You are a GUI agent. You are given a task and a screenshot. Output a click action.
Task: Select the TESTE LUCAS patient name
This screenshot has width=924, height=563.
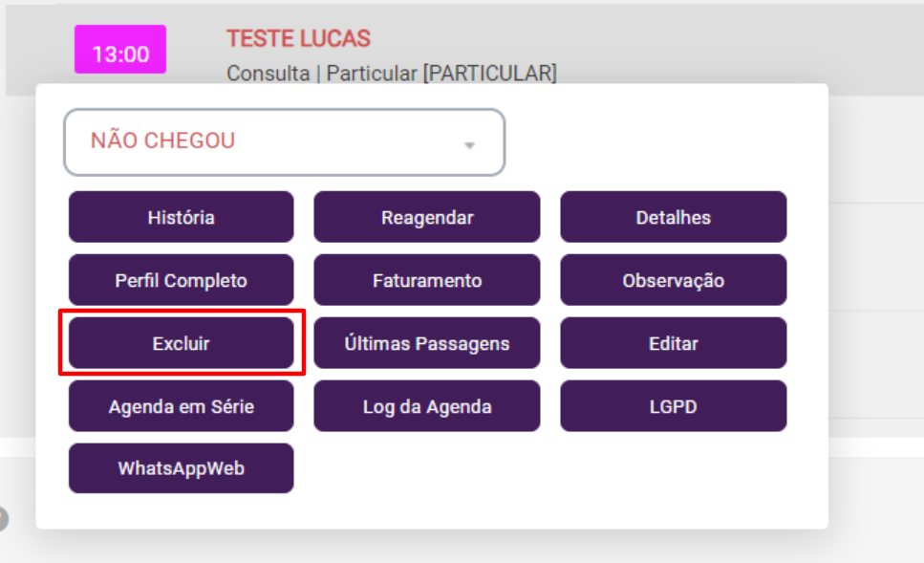[x=298, y=39]
